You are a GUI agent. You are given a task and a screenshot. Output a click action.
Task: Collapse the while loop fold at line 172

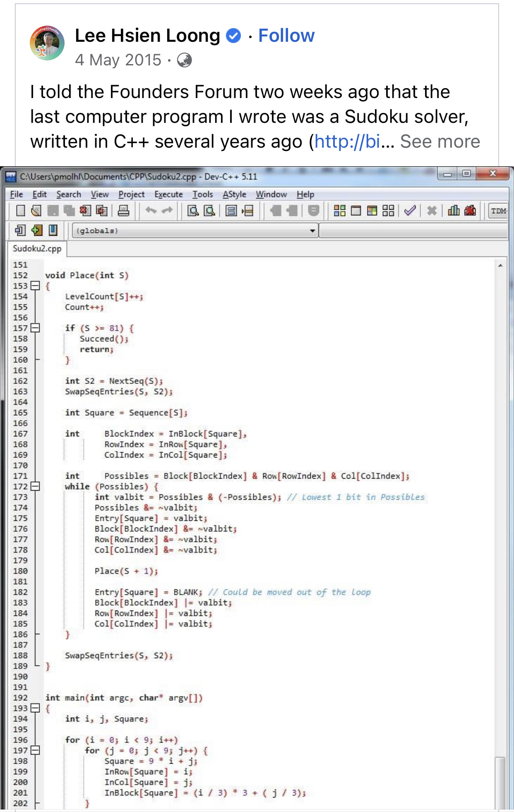(x=35, y=486)
